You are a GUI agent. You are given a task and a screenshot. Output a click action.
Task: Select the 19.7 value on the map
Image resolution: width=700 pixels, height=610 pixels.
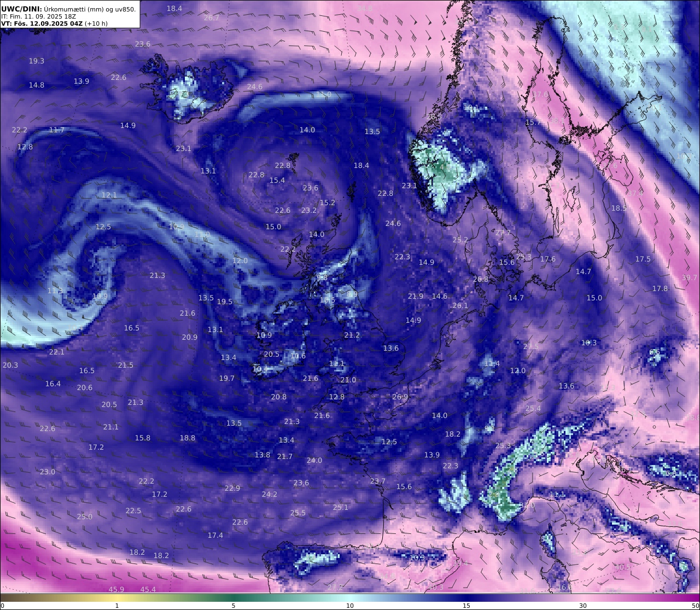227,379
